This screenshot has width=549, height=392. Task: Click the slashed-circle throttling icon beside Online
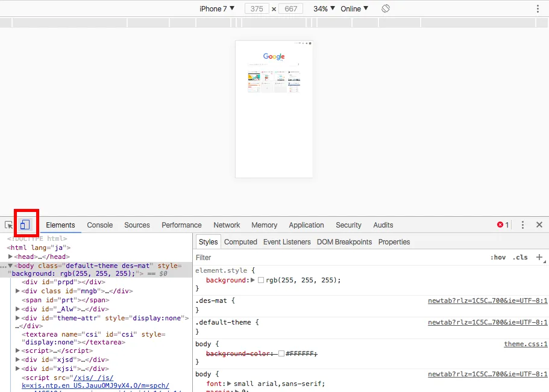tap(386, 8)
